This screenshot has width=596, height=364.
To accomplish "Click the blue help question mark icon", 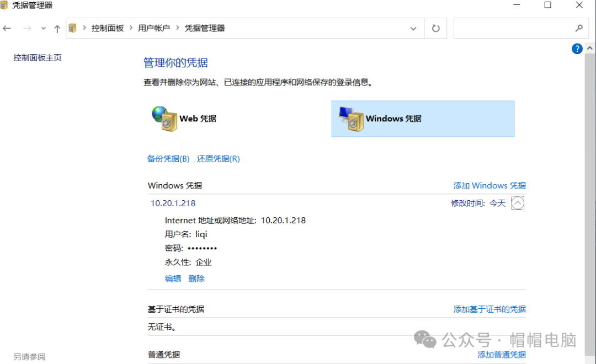I will coord(577,49).
